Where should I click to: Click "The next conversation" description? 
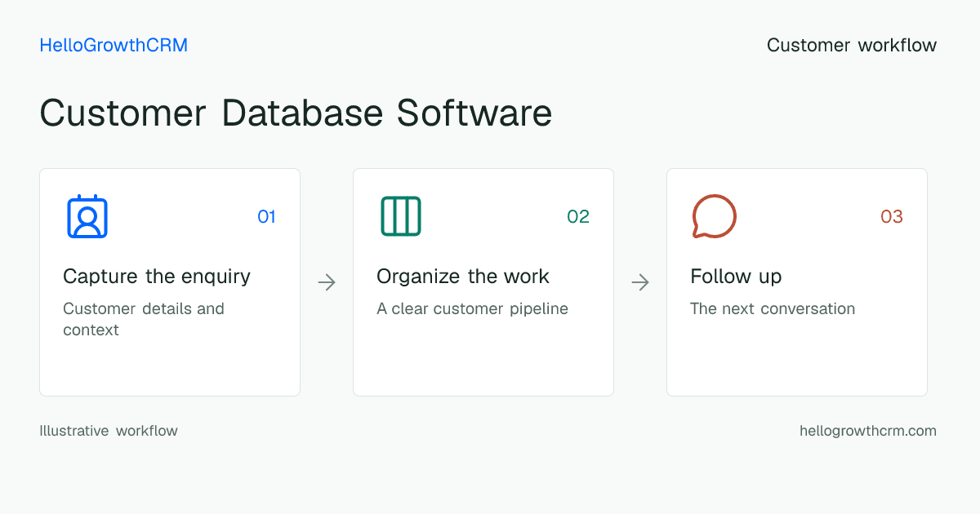(773, 309)
